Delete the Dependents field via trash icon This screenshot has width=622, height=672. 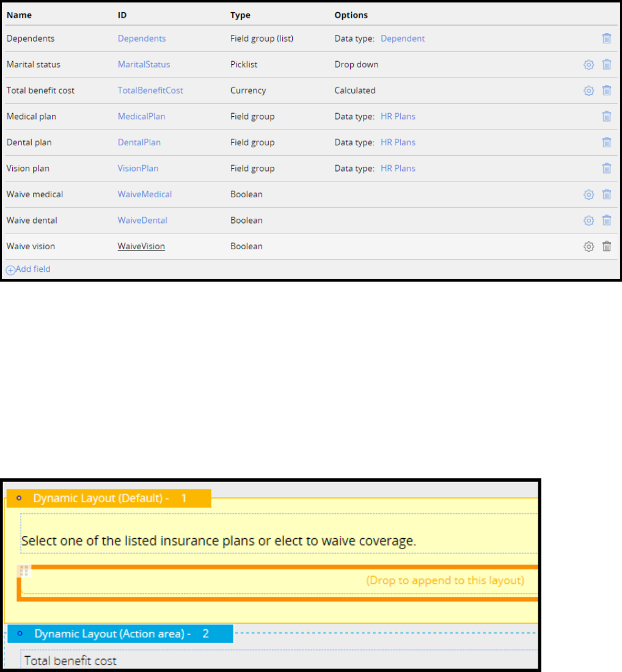(607, 38)
